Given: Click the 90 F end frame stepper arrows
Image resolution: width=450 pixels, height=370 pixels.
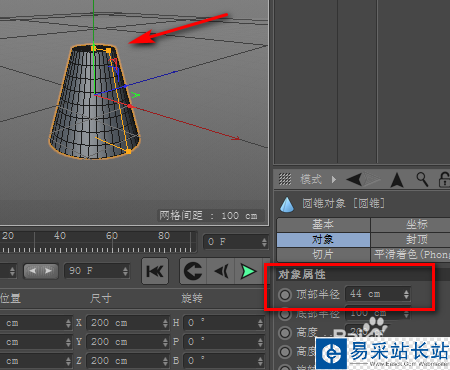Looking at the screenshot, I should pyautogui.click(x=125, y=271).
